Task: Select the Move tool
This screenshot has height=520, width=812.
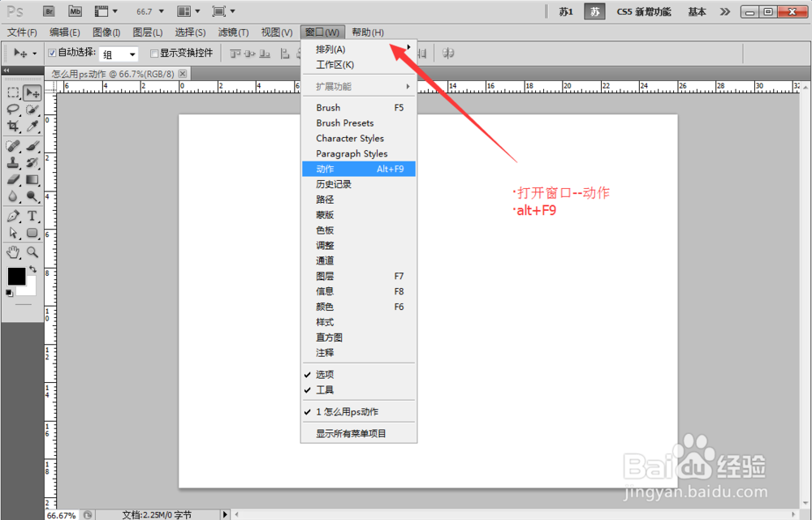Action: point(32,92)
